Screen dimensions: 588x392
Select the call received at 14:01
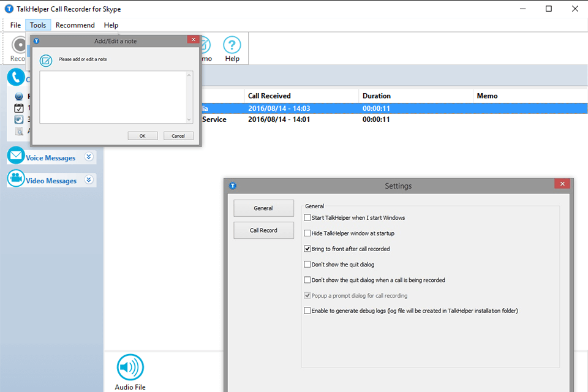pyautogui.click(x=394, y=119)
